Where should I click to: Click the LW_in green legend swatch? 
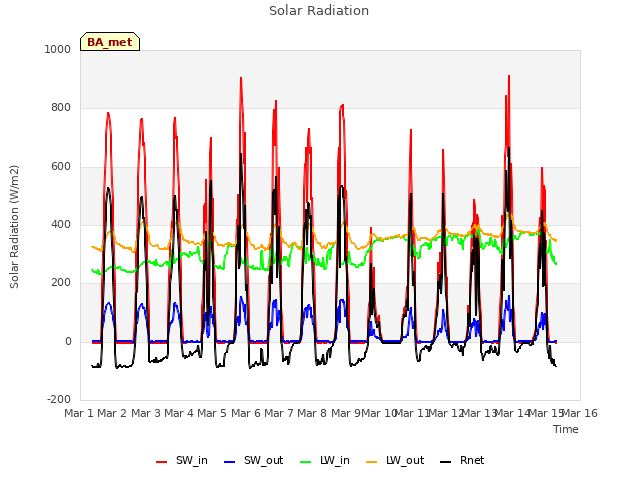coord(305,462)
